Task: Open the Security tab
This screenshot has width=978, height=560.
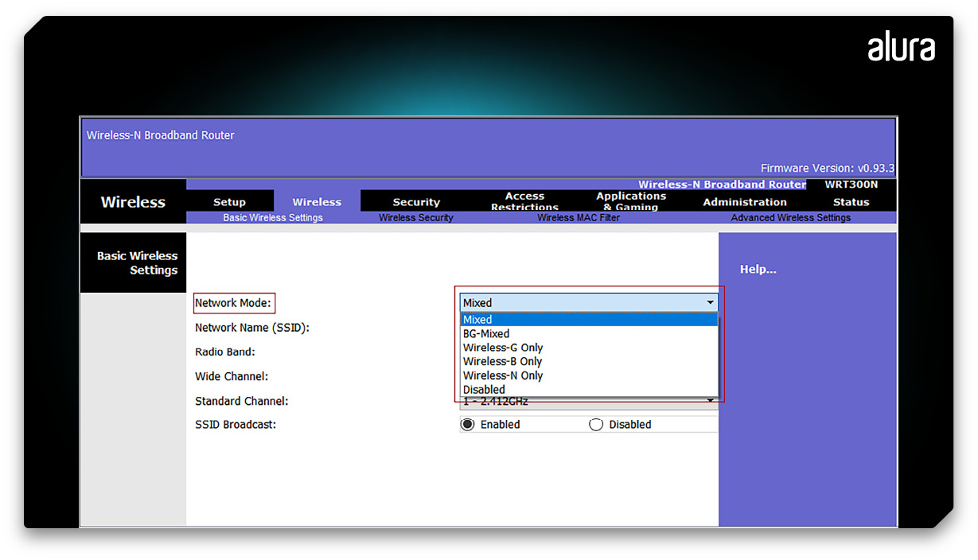Action: 415,202
